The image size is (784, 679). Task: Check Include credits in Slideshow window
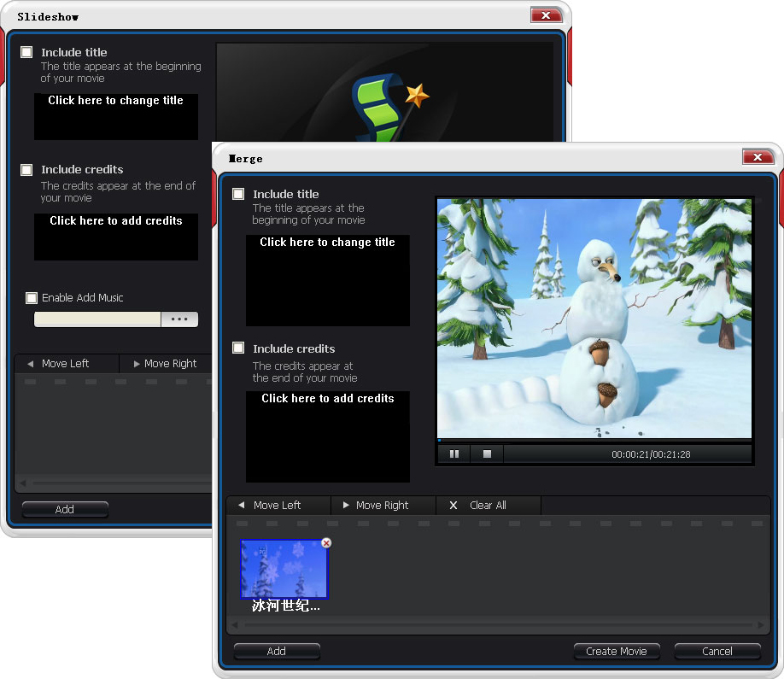(26, 169)
